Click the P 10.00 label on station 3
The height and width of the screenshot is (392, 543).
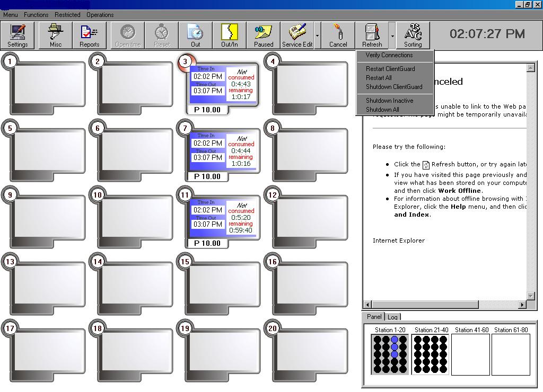(x=207, y=110)
